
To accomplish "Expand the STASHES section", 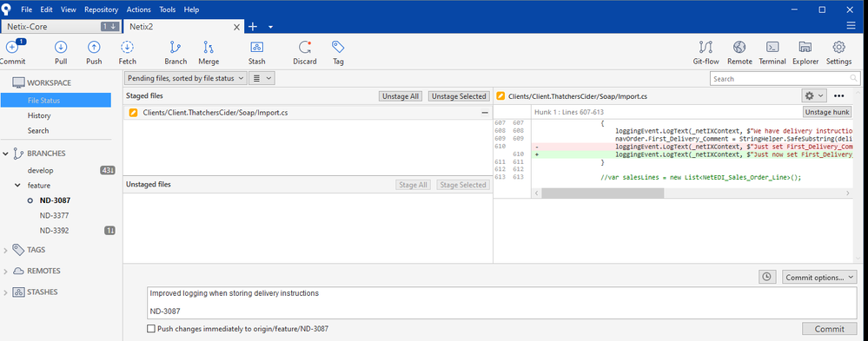I will (x=5, y=292).
